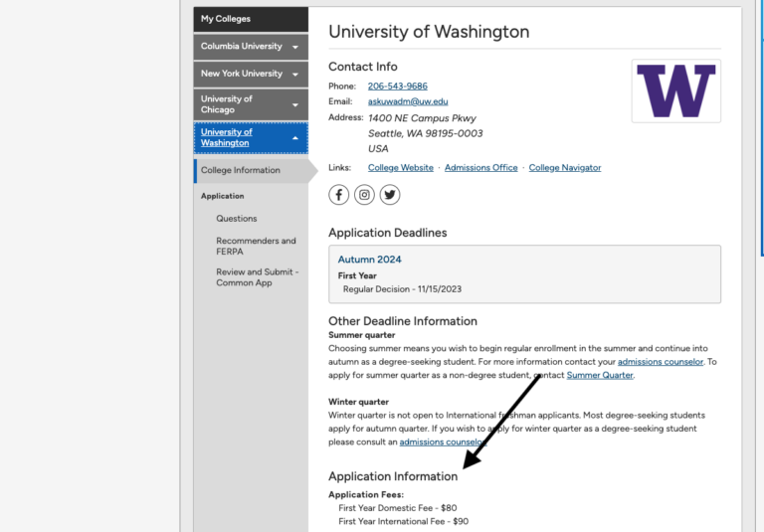Open Recommenders and FERPA page

256,246
